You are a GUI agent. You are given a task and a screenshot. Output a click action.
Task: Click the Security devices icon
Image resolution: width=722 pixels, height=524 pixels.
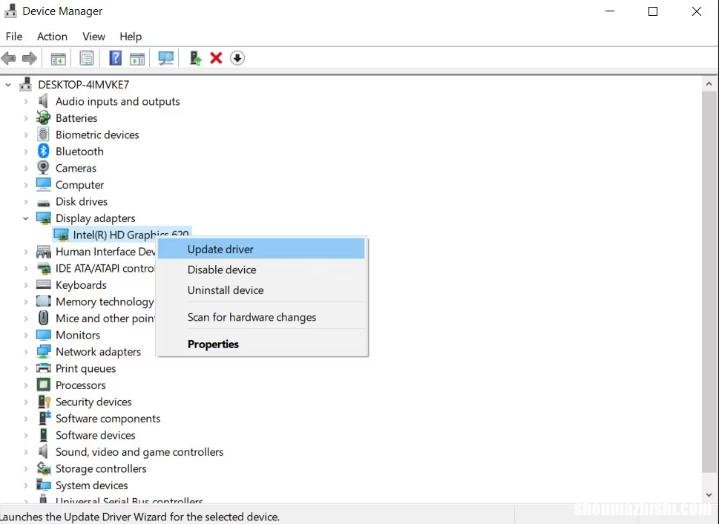[x=44, y=402]
